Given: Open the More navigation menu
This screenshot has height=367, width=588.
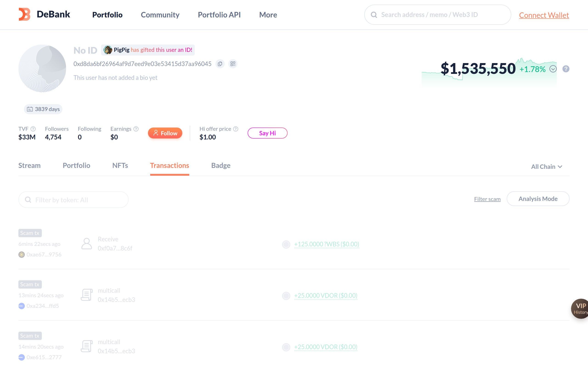Looking at the screenshot, I should tap(268, 14).
